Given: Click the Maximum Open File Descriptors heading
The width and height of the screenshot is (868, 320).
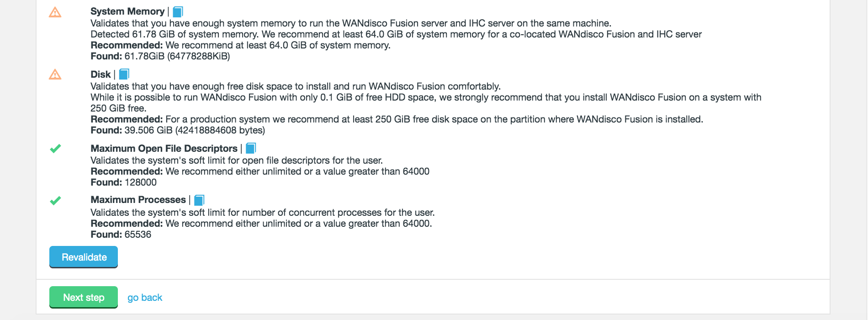Looking at the screenshot, I should [164, 149].
